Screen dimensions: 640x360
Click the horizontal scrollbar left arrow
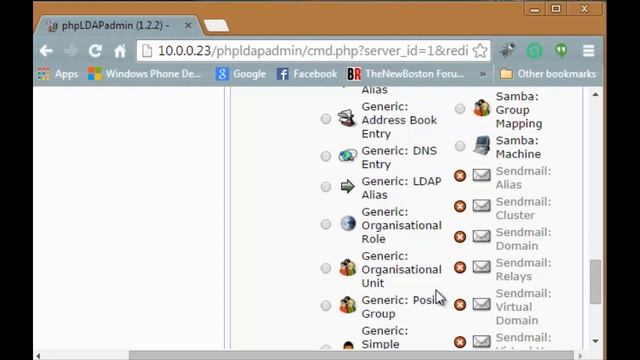[x=38, y=356]
